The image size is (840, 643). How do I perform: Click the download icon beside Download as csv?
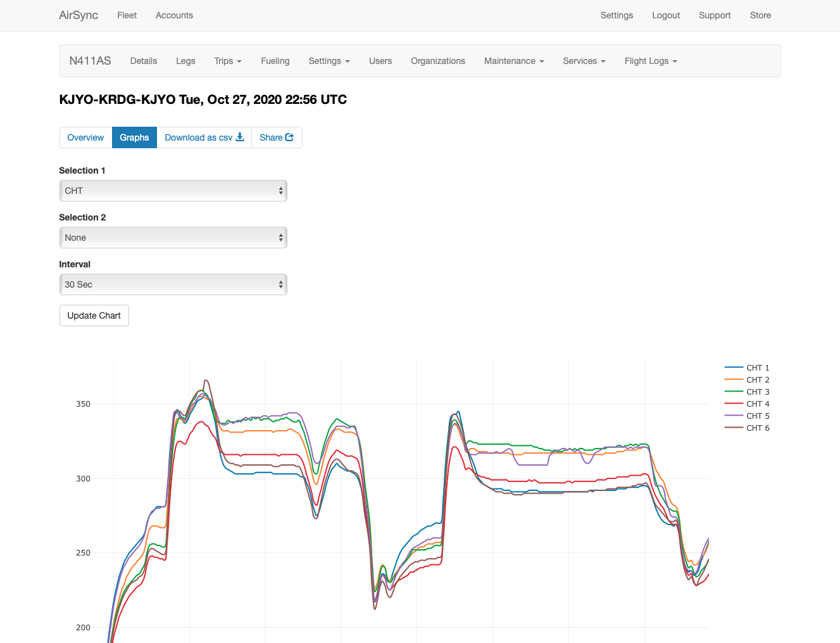(240, 137)
